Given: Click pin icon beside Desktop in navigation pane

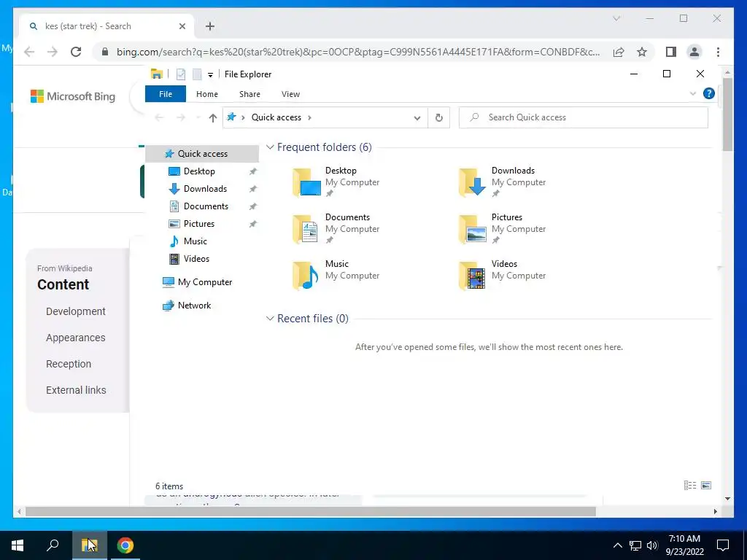Looking at the screenshot, I should coord(253,171).
